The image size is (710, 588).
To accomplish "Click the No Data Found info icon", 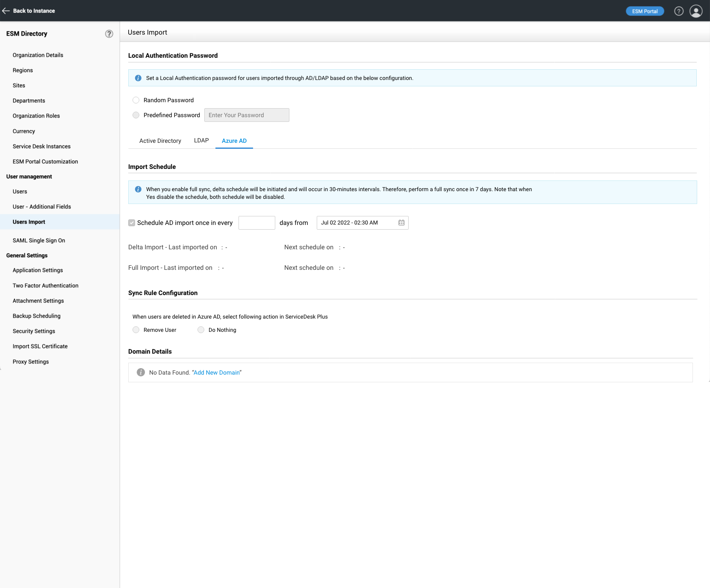I will (141, 372).
